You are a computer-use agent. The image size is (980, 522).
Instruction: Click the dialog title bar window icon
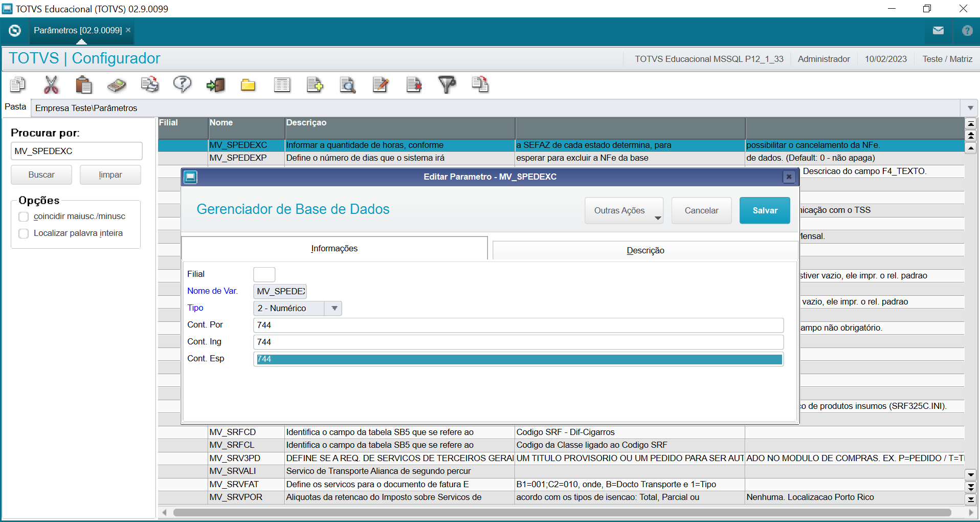[190, 177]
